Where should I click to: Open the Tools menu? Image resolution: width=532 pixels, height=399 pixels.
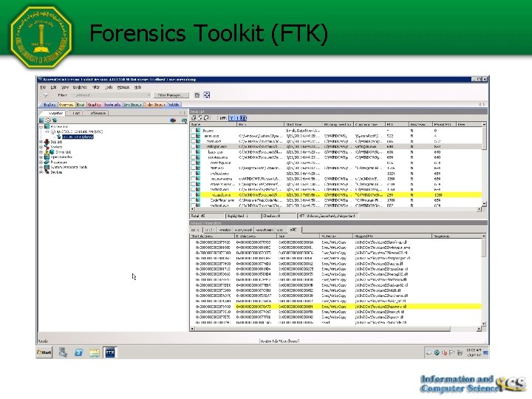click(x=109, y=87)
